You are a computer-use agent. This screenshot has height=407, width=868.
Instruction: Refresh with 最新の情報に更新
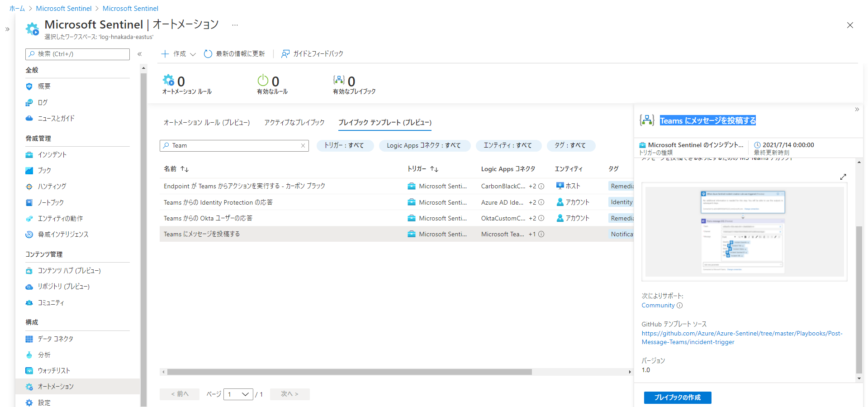coord(234,54)
